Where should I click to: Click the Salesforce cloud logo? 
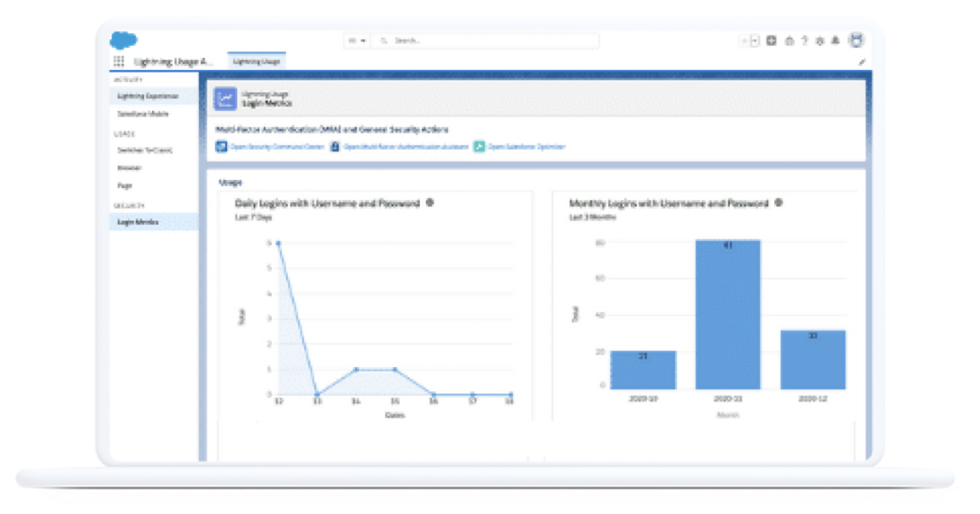pyautogui.click(x=123, y=39)
